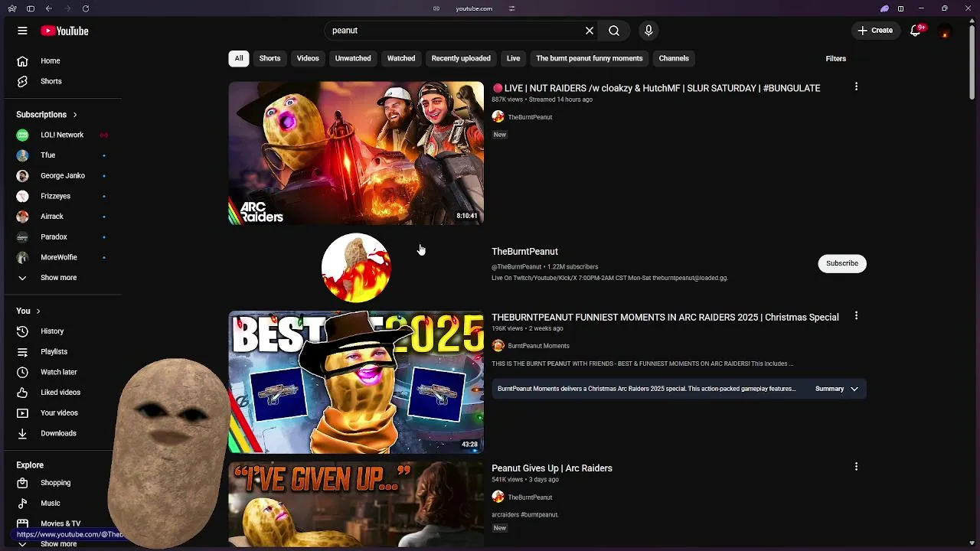Select the Channels filter chip
Image resolution: width=980 pixels, height=551 pixels.
tap(674, 58)
